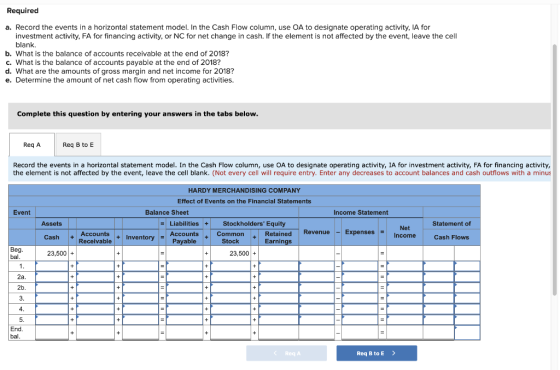Open cash flow amount cell for event 1

(439, 266)
